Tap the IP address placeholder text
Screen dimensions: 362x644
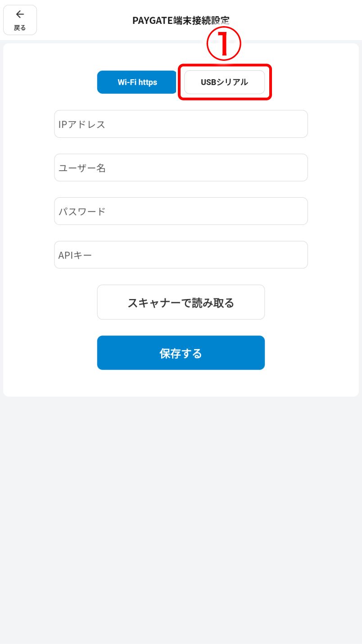click(82, 124)
